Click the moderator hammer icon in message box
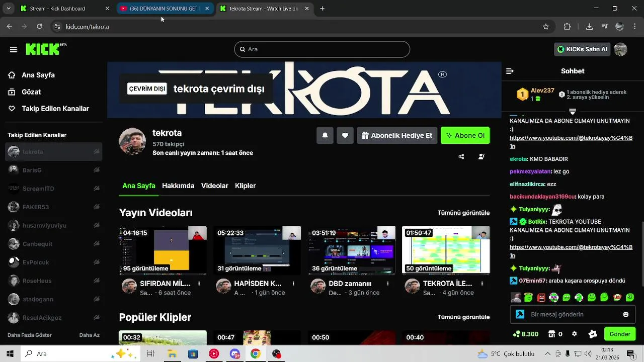 click(x=520, y=314)
